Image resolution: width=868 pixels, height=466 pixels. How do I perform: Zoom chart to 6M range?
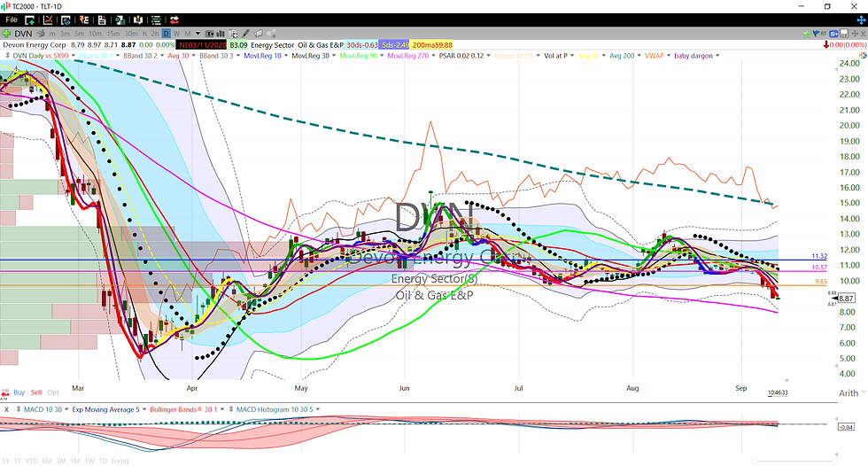[46, 461]
